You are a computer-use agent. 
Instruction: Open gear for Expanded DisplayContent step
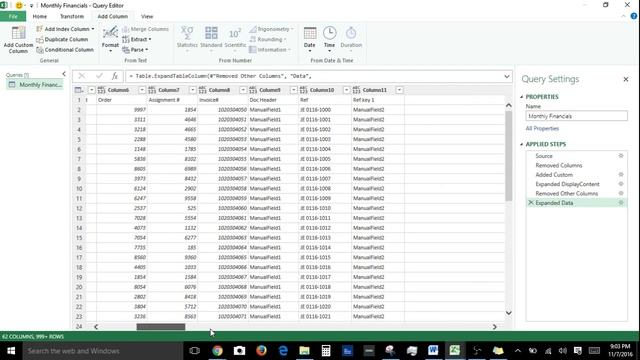[621, 184]
